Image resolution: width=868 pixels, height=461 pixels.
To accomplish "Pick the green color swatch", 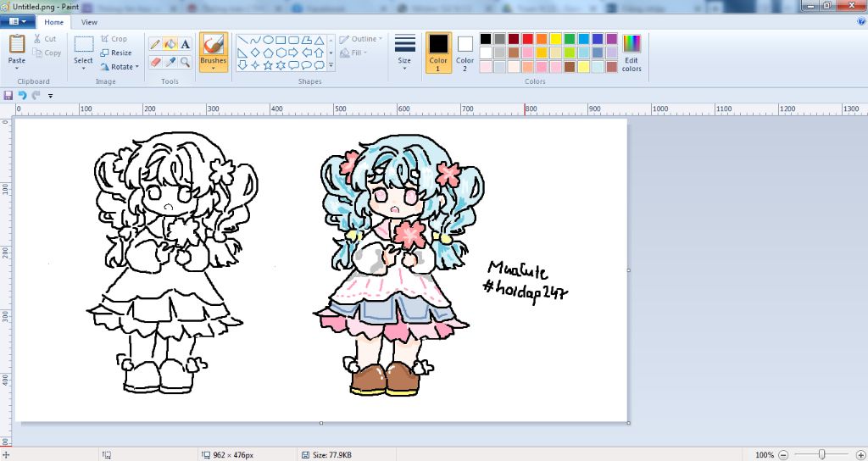I will (570, 39).
